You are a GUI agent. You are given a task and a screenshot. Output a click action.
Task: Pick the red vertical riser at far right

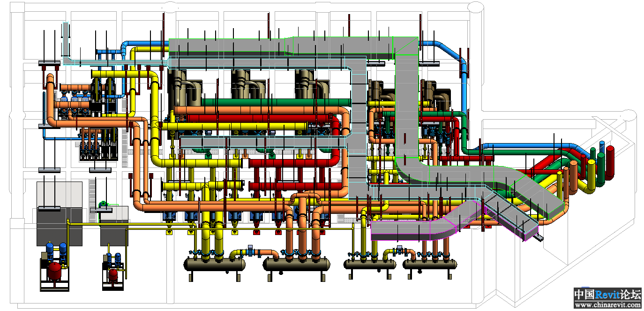click(610, 162)
